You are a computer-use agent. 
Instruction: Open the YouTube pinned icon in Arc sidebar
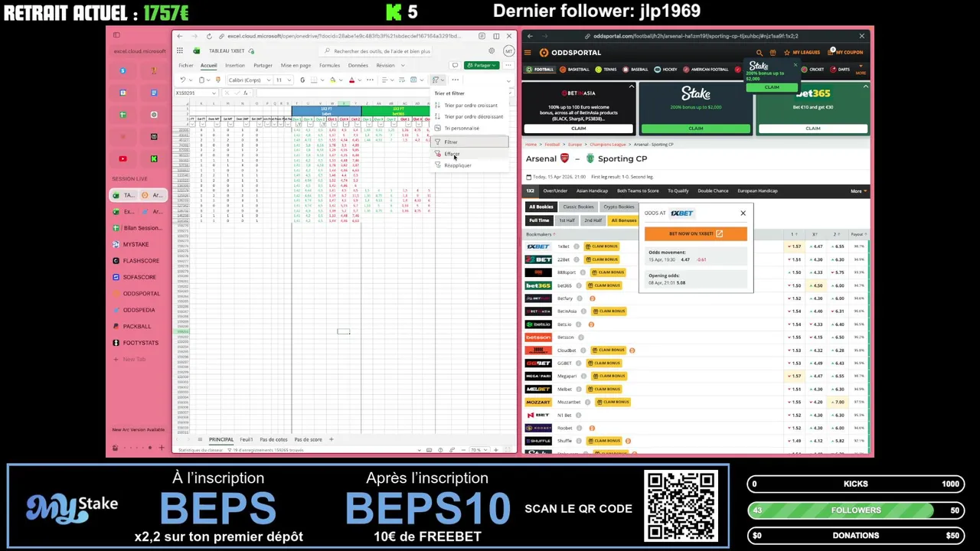(122, 159)
